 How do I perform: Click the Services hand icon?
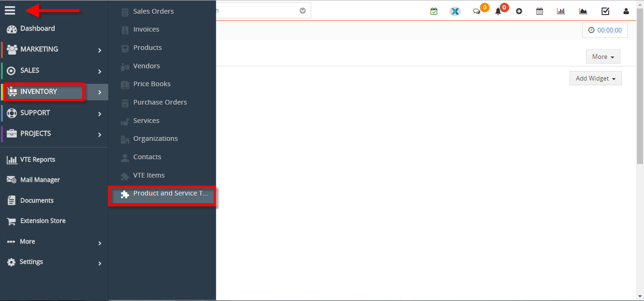[125, 121]
